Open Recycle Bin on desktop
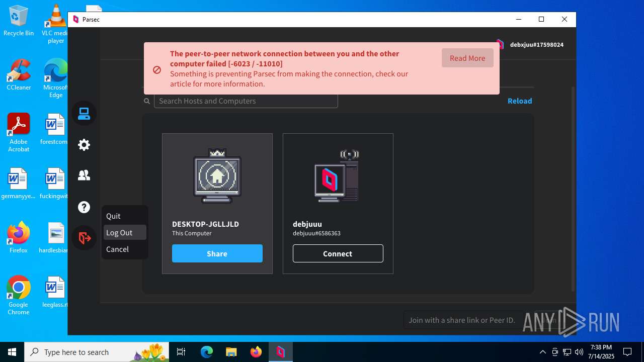644x362 pixels. point(19,21)
